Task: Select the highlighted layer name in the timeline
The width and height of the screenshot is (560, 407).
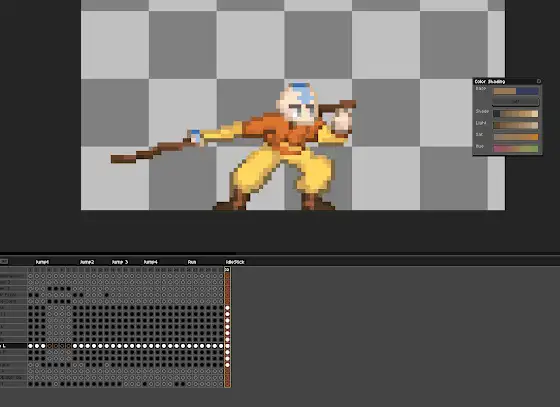Action: tap(14, 346)
